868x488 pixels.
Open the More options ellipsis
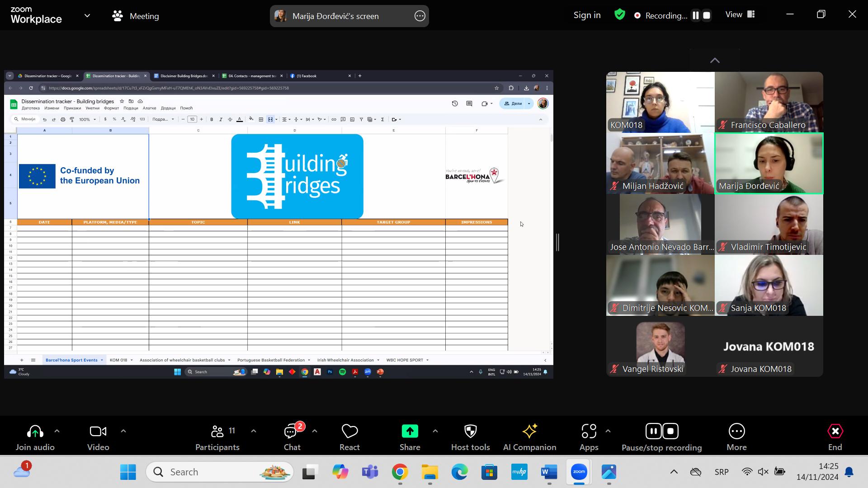[736, 432]
